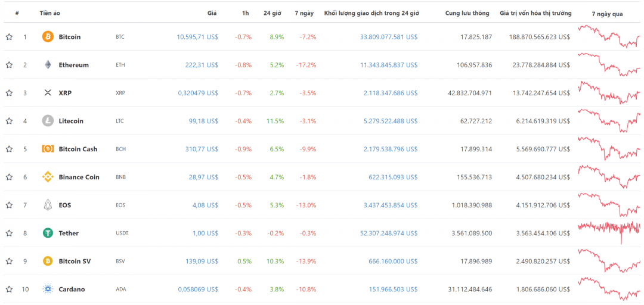Click the Bitcoin SV logo icon

[x=48, y=261]
